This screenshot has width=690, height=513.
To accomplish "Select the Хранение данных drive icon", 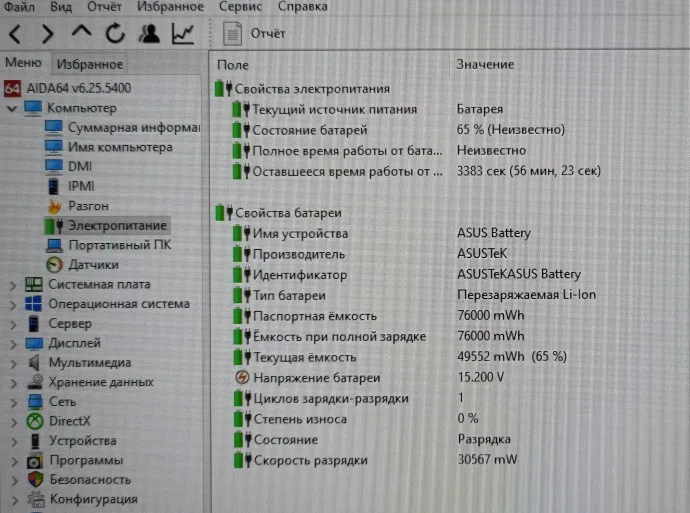I will [x=35, y=382].
